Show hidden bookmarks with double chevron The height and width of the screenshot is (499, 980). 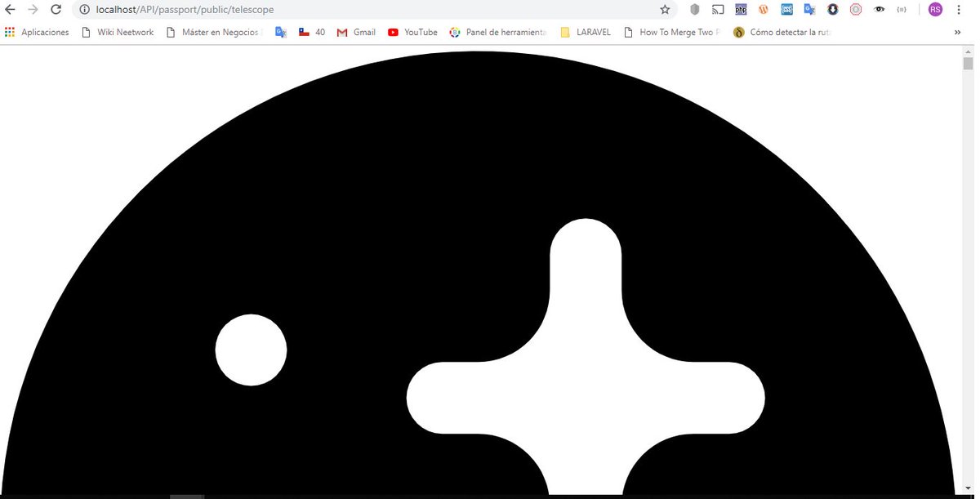(x=957, y=33)
